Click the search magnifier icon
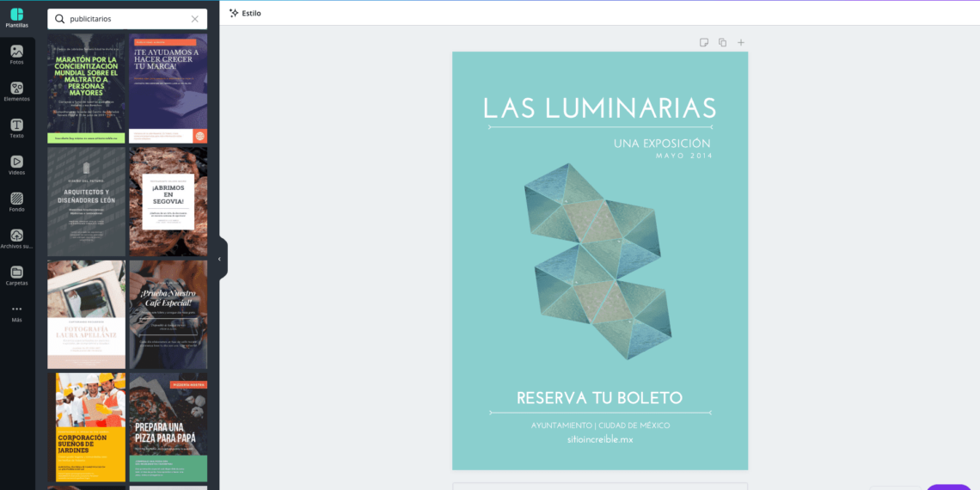 59,19
